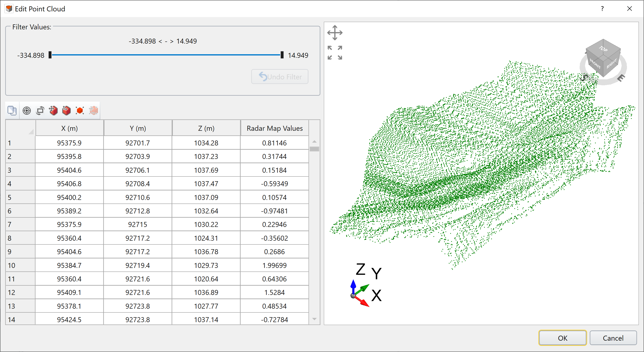Click the Edit Point Cloud title icon
The width and height of the screenshot is (644, 352).
point(9,9)
